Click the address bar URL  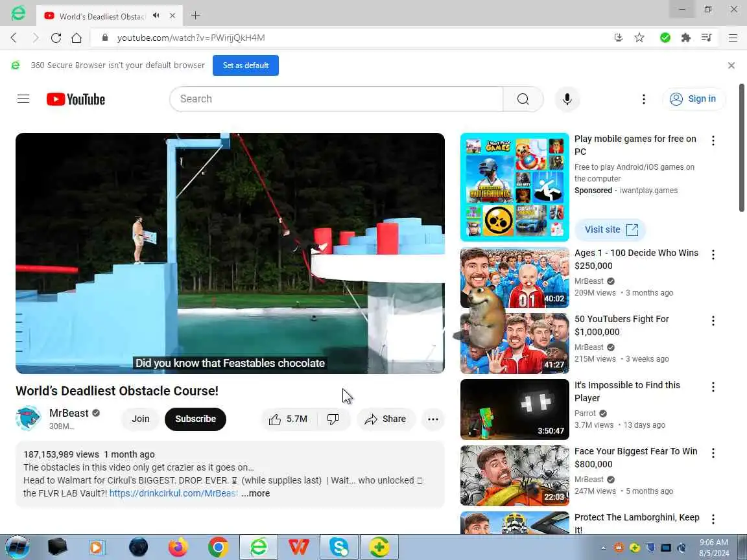point(191,38)
